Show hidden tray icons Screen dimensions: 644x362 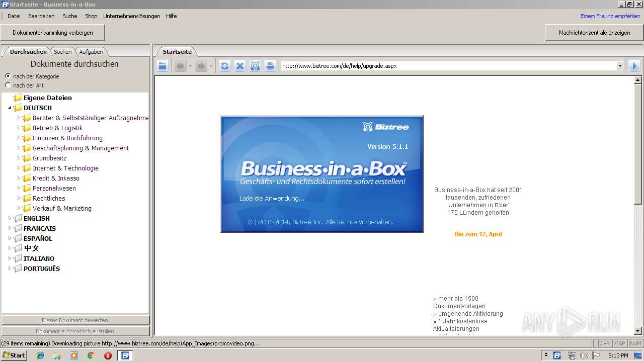[546, 355]
